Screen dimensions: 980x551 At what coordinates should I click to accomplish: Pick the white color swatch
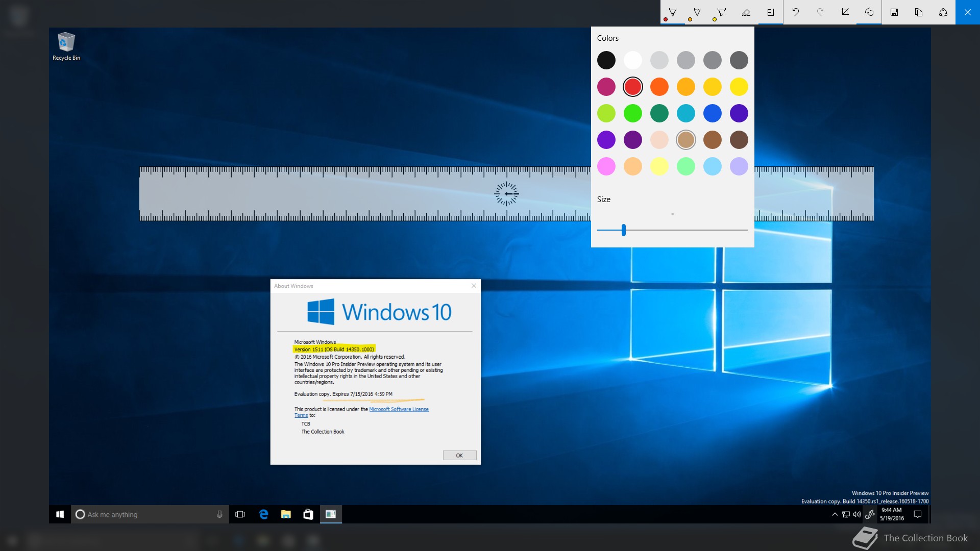[x=633, y=60]
